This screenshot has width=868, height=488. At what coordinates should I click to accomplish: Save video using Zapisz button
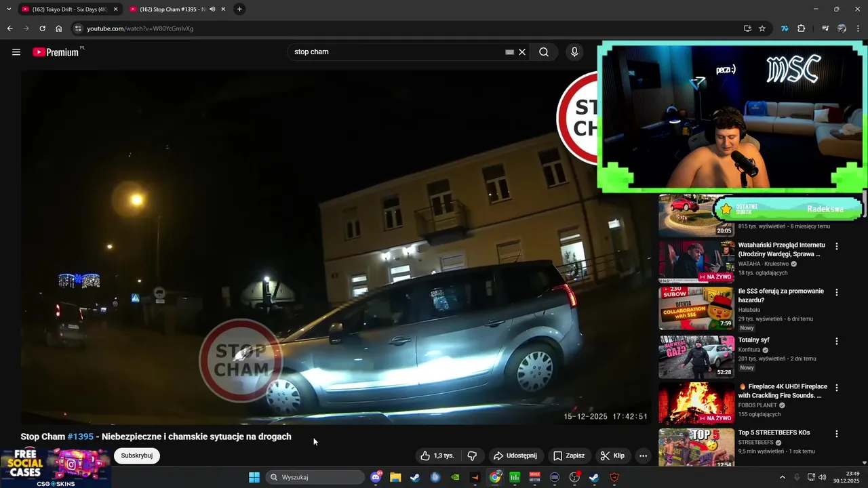(568, 455)
